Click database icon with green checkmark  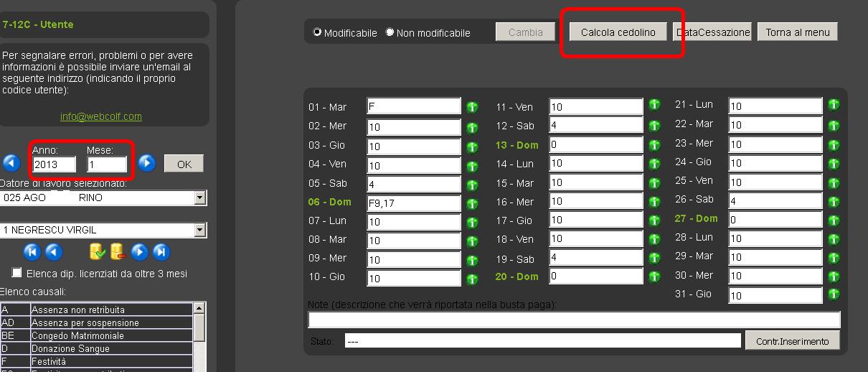98,251
